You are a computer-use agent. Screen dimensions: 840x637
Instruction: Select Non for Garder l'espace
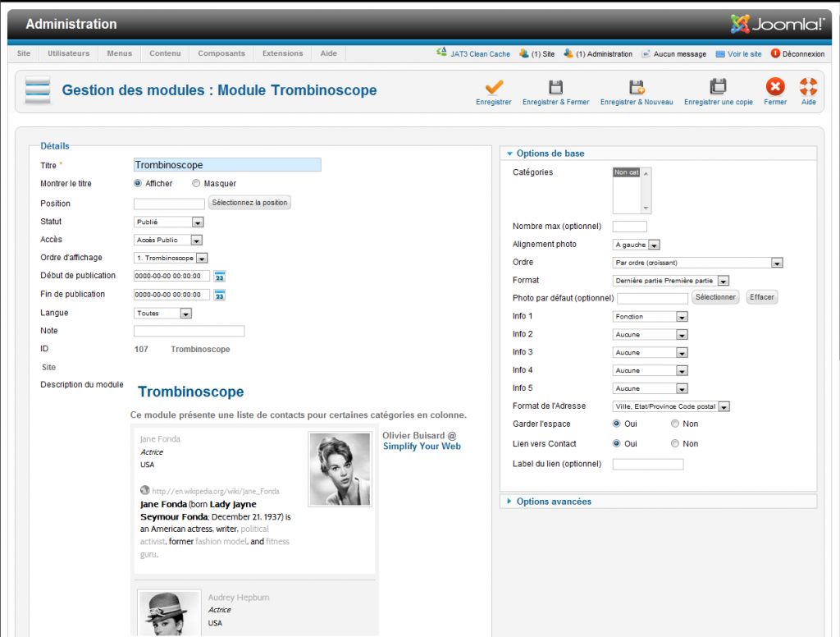point(675,424)
